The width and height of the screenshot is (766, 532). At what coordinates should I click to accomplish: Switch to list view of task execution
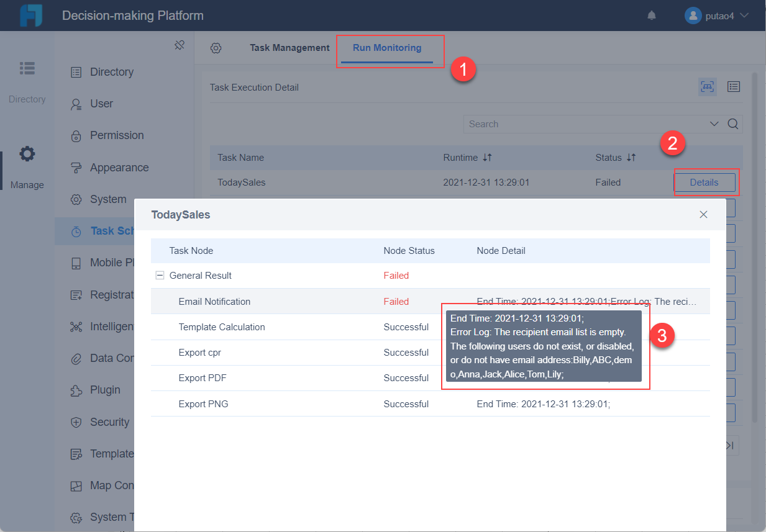coord(733,86)
